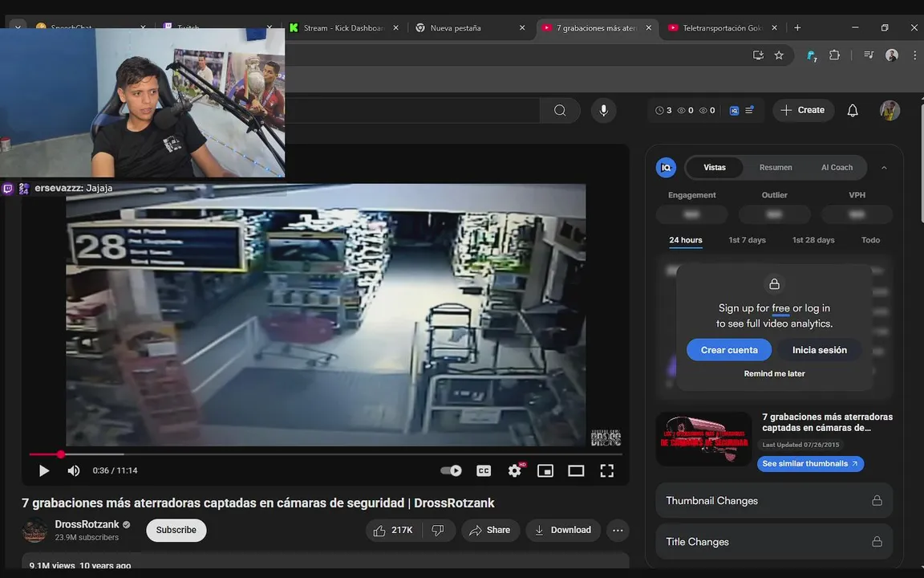The width and height of the screenshot is (924, 578).
Task: Click Remind me later link
Action: point(774,374)
